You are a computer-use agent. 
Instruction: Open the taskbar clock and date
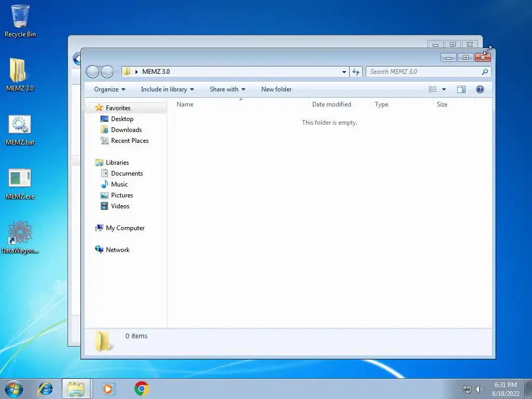[506, 389]
